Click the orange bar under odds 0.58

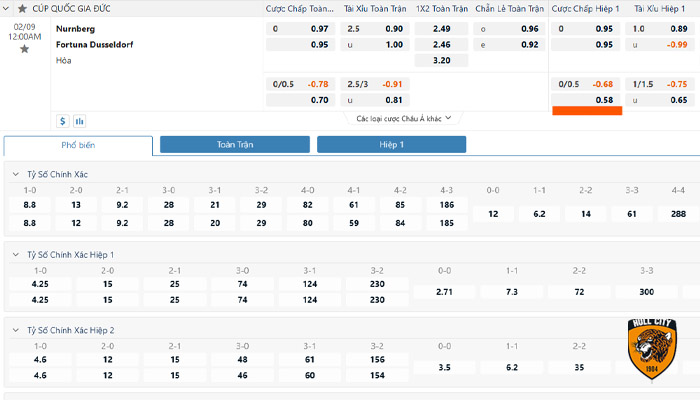click(x=587, y=110)
